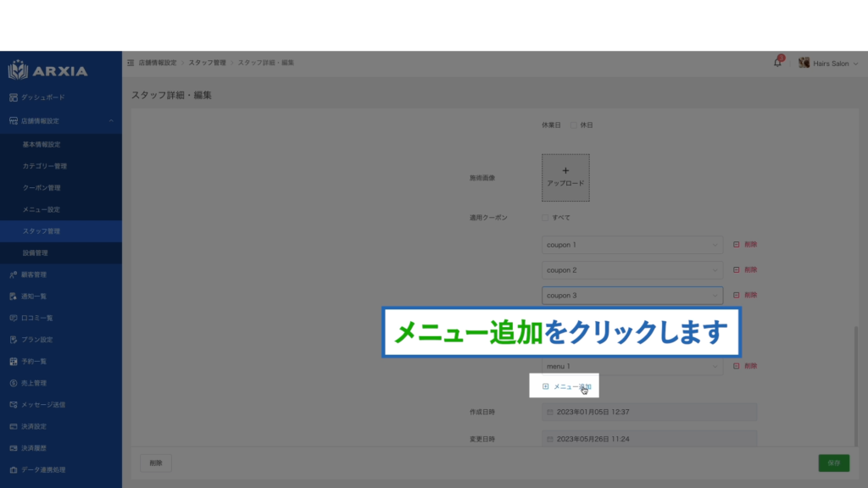Click the スタッフ詳細・編集 breadcrumb text
868x488 pixels.
(265, 63)
